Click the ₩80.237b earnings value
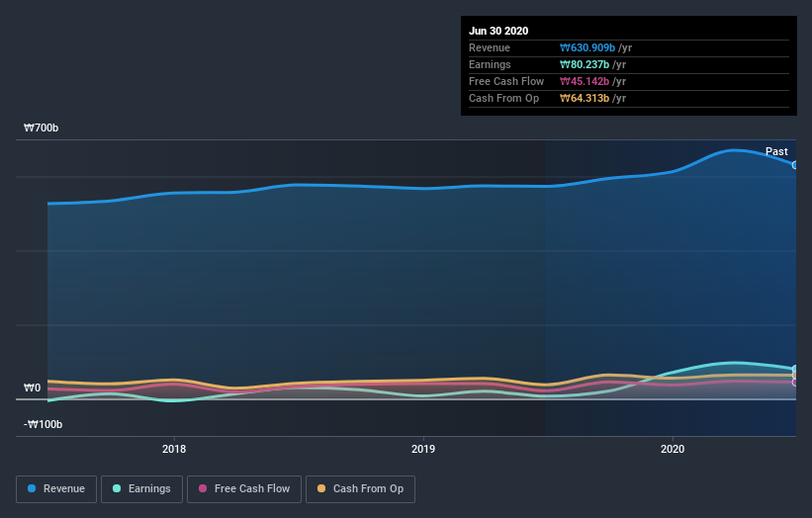The image size is (812, 518). click(585, 64)
